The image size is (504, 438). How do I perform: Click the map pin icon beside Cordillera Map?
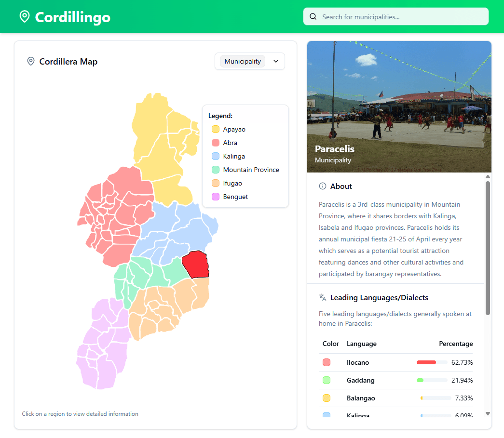click(31, 61)
